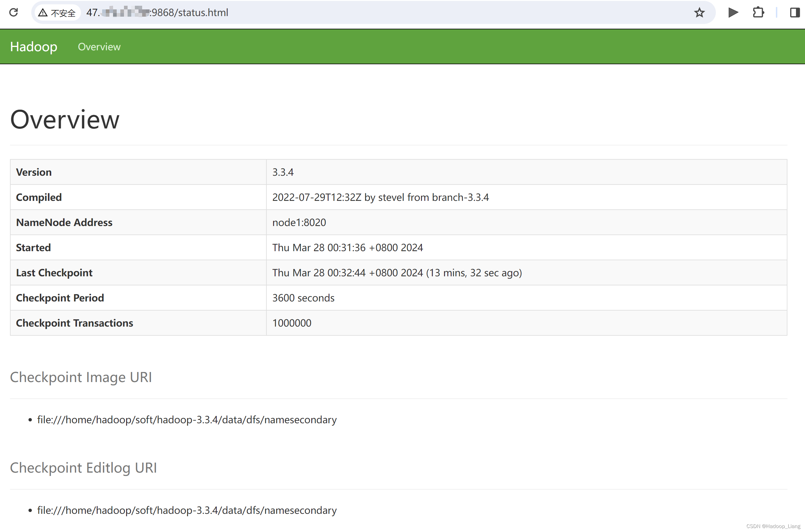The width and height of the screenshot is (805, 532).
Task: Open the Overview navigation tab
Action: pos(99,47)
